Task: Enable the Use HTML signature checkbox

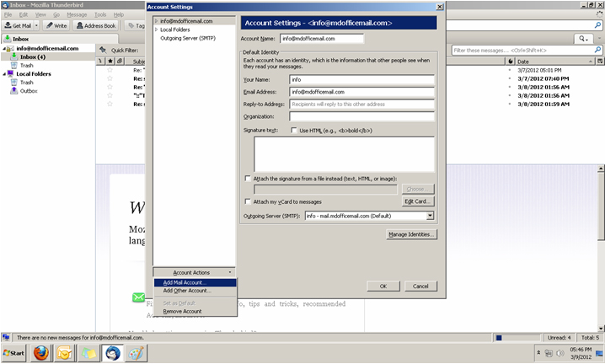Action: point(294,131)
